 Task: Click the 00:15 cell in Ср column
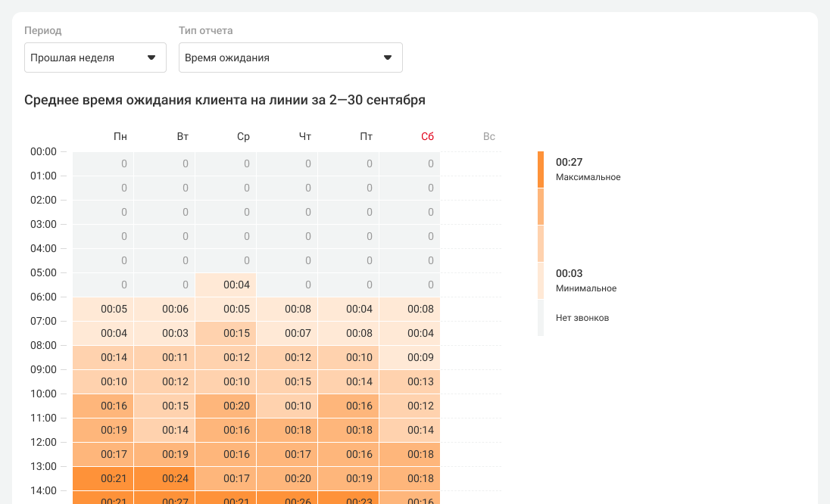[226, 334]
